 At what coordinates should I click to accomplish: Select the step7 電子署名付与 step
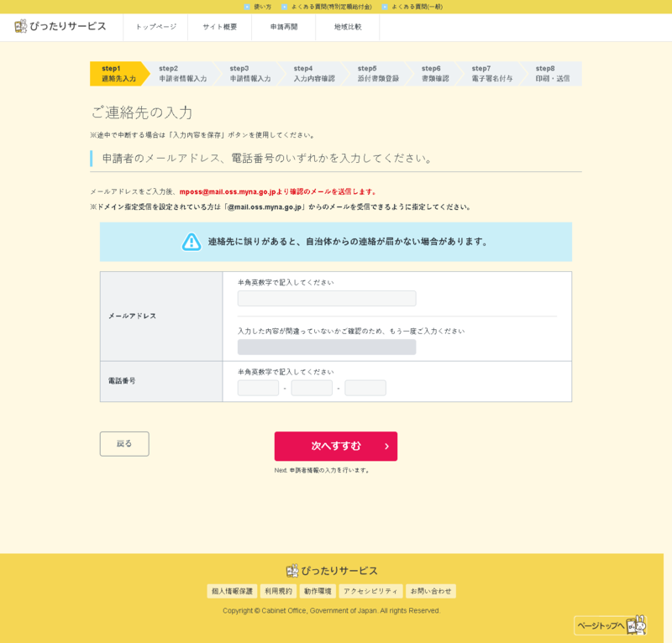point(492,74)
